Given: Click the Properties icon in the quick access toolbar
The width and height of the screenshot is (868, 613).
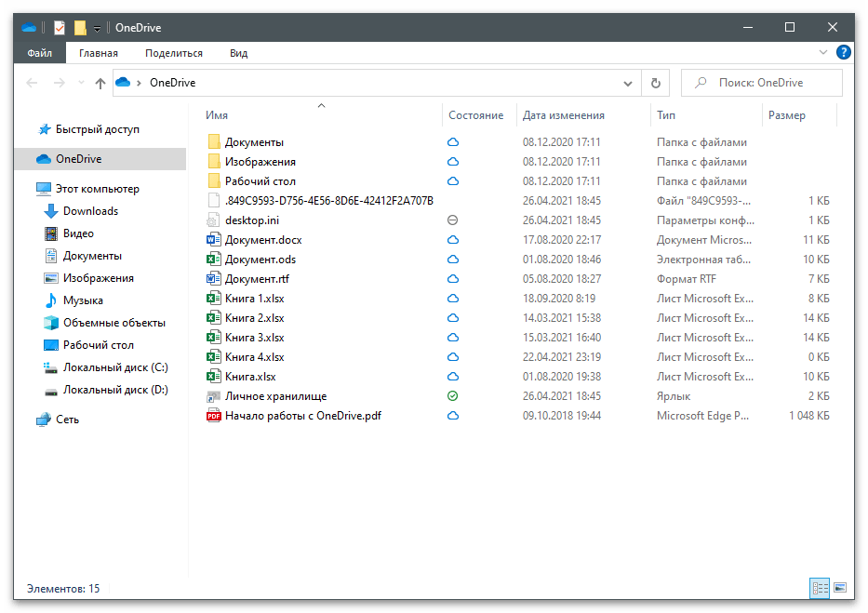Looking at the screenshot, I should tap(60, 27).
